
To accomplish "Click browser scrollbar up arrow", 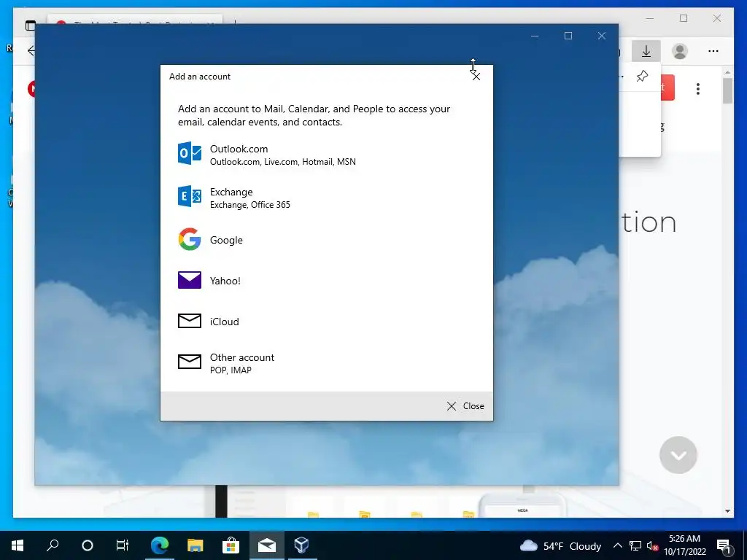I will click(727, 72).
